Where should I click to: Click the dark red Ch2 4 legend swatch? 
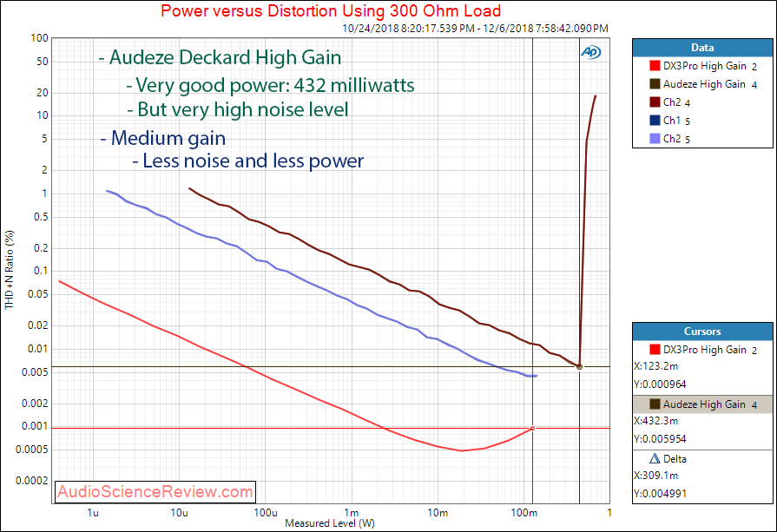pyautogui.click(x=655, y=102)
